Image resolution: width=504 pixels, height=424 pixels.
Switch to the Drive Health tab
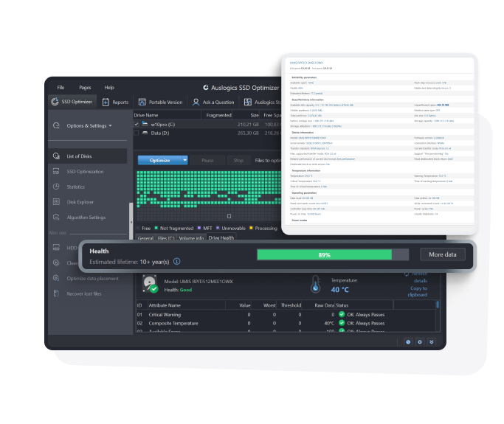tap(221, 237)
